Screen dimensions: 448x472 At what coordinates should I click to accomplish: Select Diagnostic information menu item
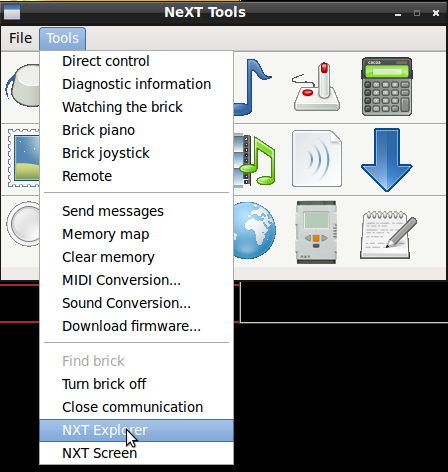(x=136, y=84)
